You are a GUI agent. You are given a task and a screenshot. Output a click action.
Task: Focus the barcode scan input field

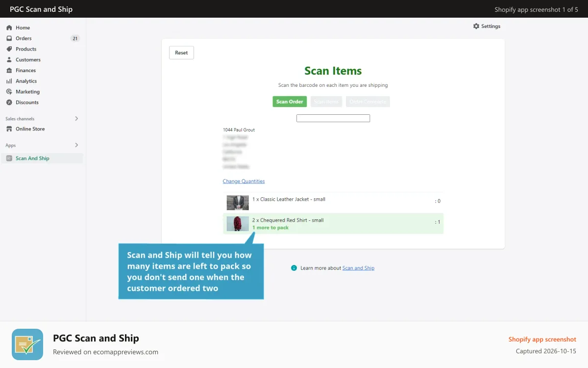pyautogui.click(x=333, y=118)
